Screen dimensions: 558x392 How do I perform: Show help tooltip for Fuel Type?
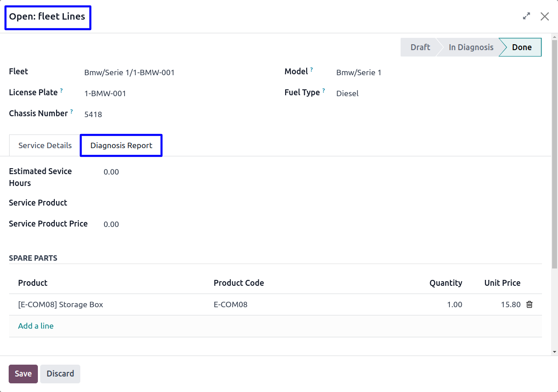[x=323, y=91]
